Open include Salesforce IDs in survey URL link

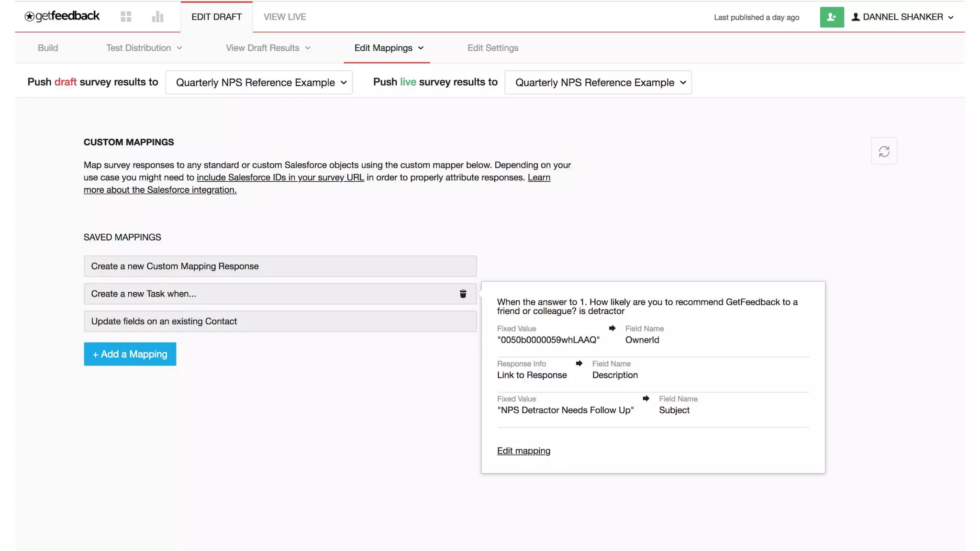(x=280, y=177)
